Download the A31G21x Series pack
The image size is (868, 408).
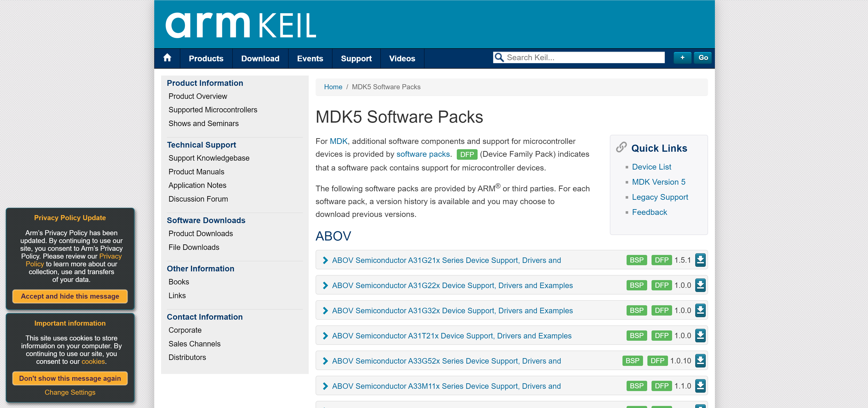[700, 260]
